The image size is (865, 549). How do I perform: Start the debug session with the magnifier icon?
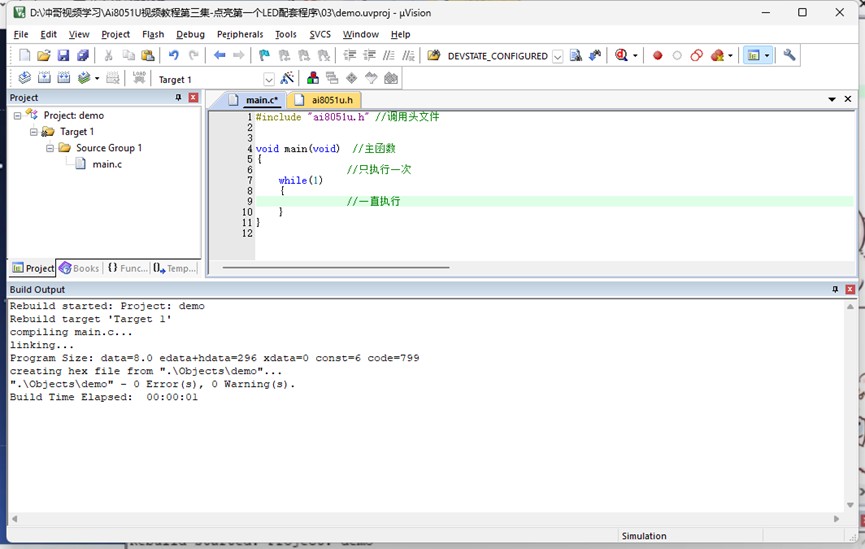[x=622, y=56]
